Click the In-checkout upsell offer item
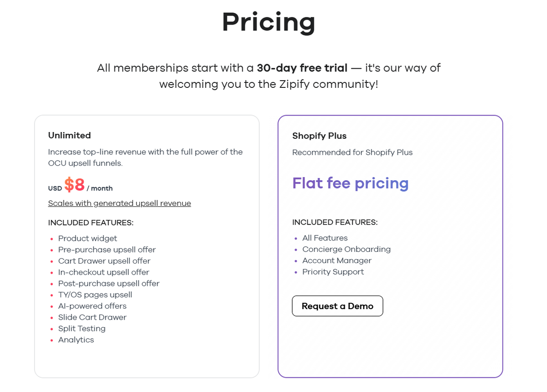 103,272
